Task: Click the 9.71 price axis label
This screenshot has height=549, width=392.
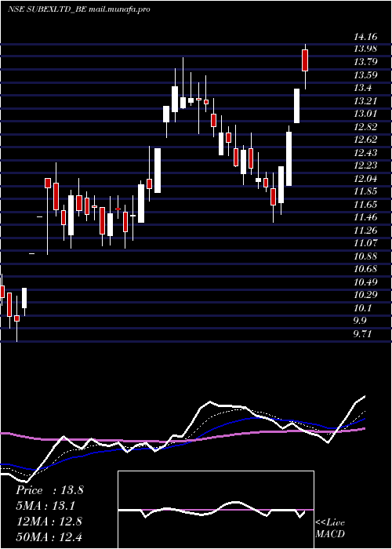Action: click(x=364, y=334)
